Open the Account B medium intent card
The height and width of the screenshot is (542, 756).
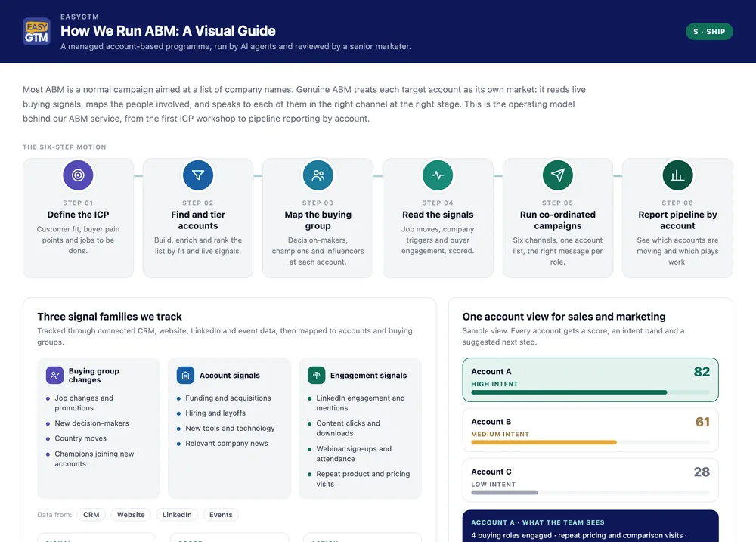click(x=590, y=430)
